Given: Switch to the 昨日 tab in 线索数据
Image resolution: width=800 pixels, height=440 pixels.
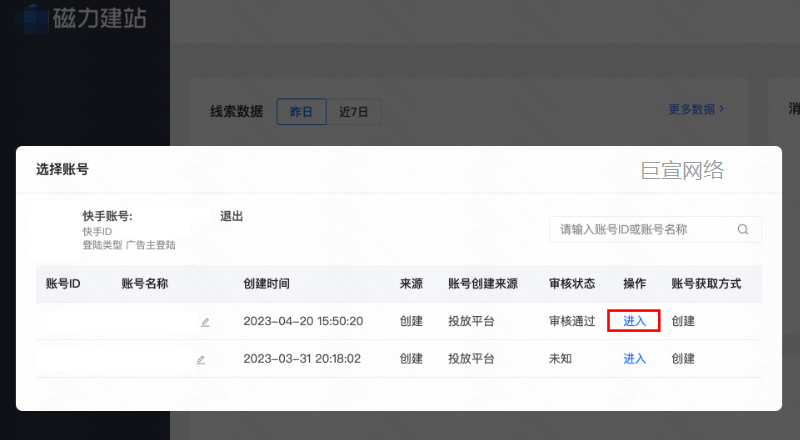Looking at the screenshot, I should coord(301,112).
